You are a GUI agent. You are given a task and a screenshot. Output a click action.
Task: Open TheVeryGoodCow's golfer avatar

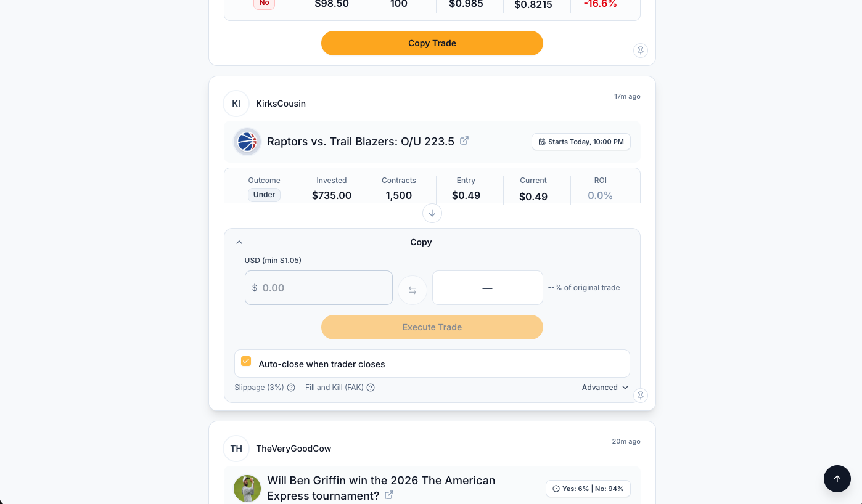[247, 488]
